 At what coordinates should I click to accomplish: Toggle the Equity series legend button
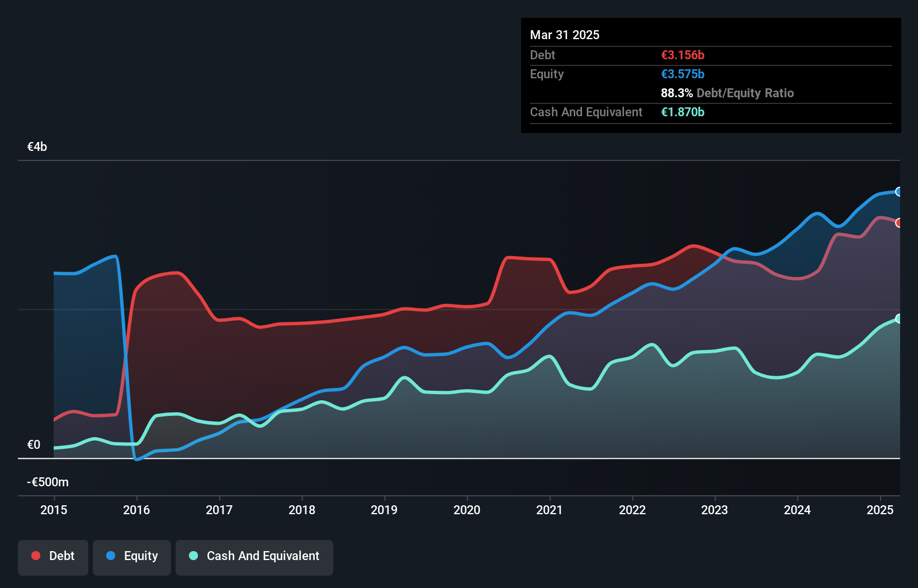click(x=132, y=557)
